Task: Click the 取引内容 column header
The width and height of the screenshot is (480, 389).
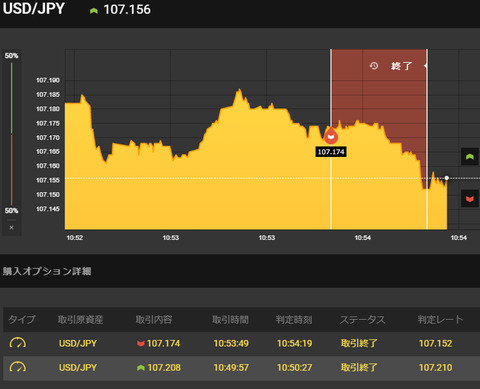Action: click(x=154, y=320)
